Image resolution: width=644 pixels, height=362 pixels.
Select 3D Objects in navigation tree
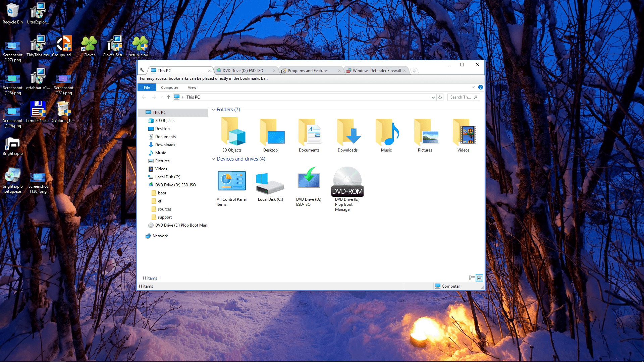164,121
